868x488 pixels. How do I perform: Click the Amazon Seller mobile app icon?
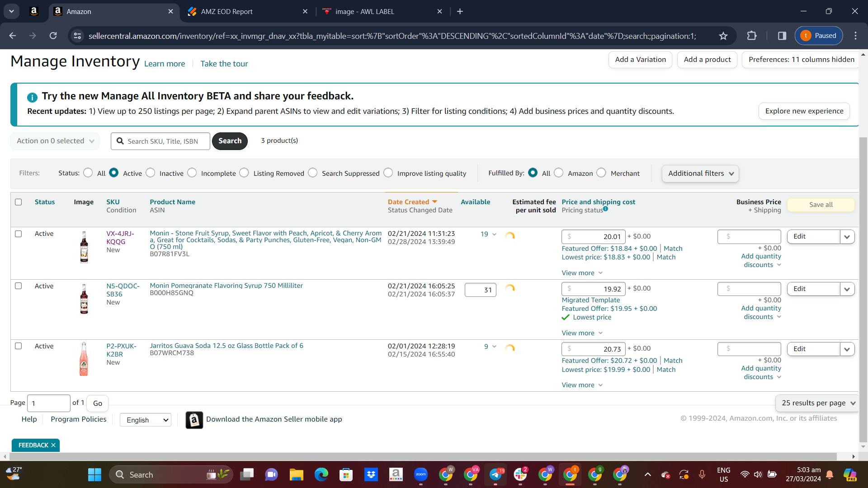pyautogui.click(x=194, y=420)
